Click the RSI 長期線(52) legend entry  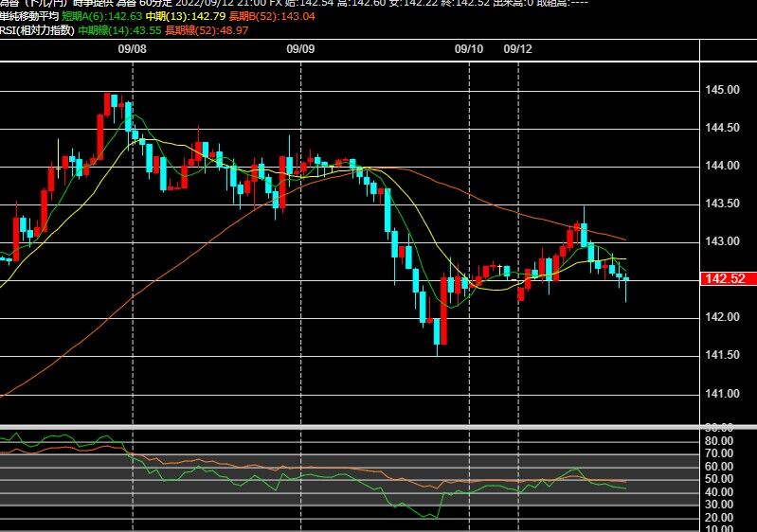tap(207, 31)
